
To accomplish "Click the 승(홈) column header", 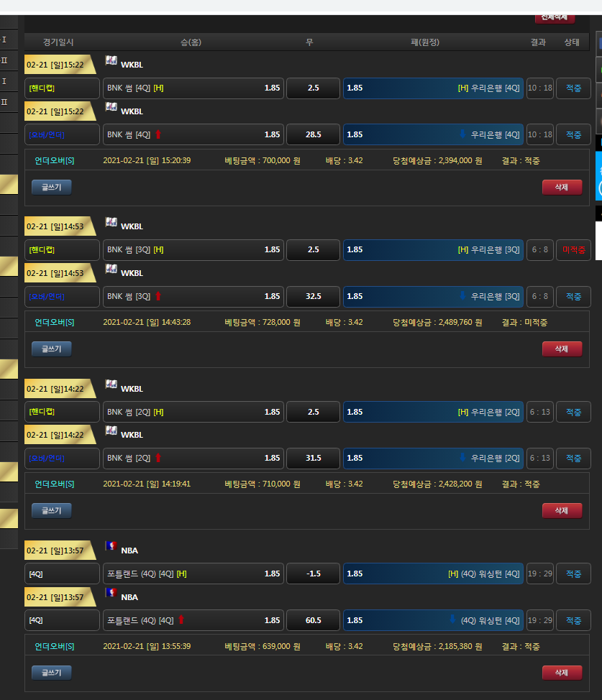I will click(x=191, y=42).
